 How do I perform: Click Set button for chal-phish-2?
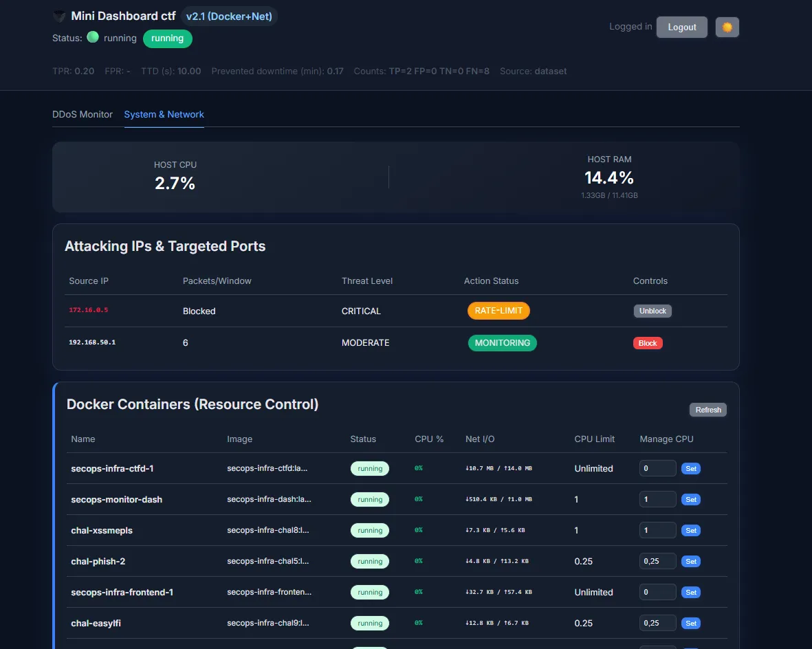691,562
